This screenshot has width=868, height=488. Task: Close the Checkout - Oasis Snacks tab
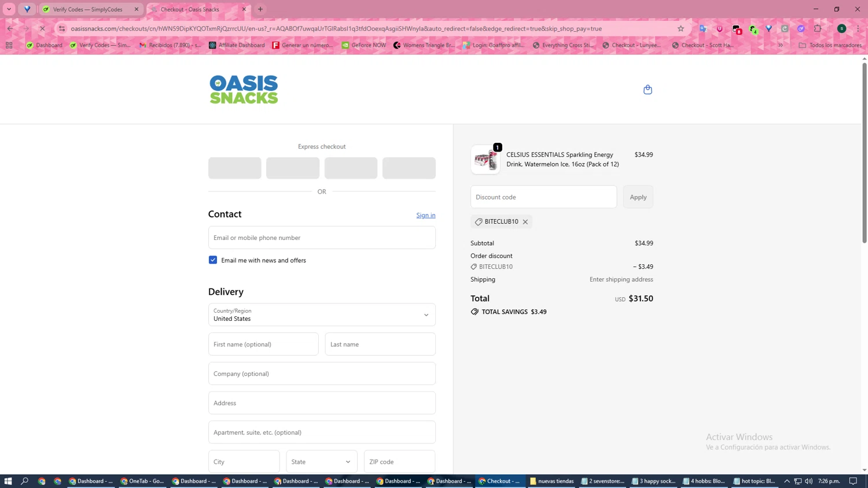(244, 9)
